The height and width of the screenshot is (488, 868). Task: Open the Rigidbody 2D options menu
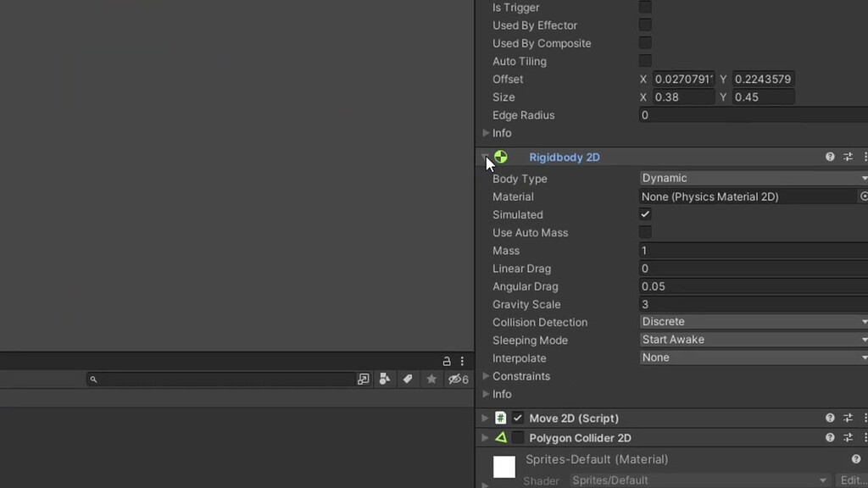pos(865,157)
